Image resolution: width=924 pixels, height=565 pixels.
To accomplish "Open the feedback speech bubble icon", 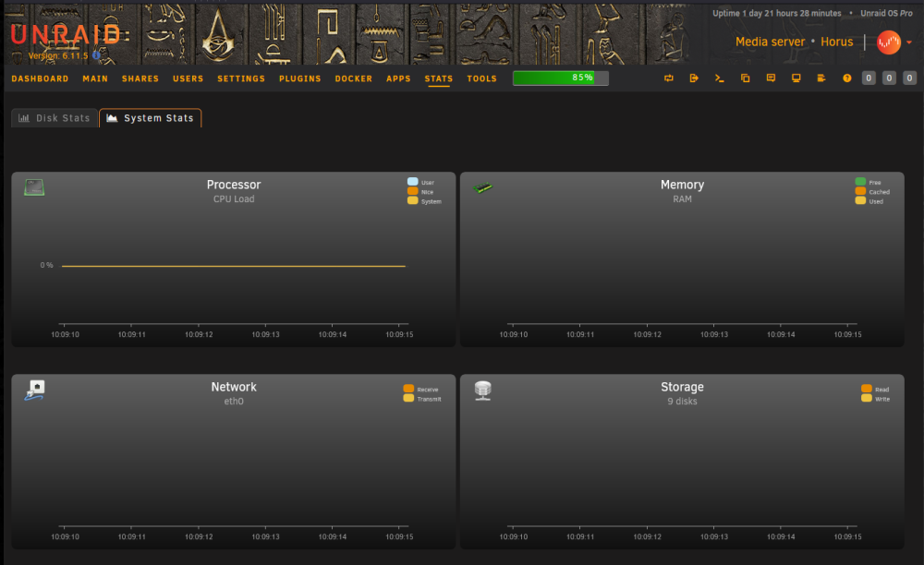I will point(771,78).
